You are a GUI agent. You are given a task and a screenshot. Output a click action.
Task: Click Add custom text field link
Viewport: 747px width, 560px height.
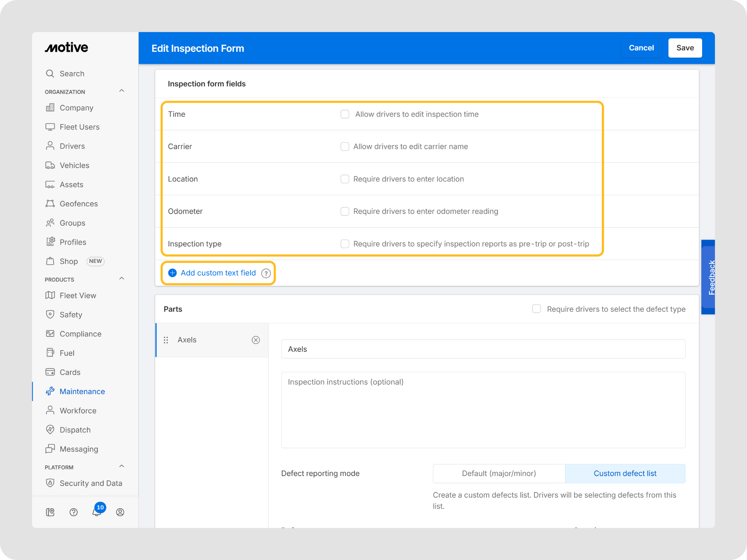(218, 273)
